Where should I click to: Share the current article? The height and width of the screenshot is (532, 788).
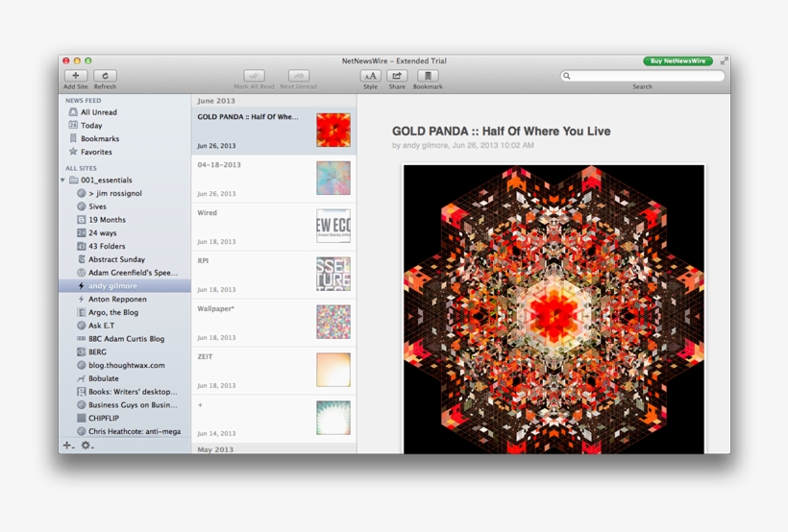397,75
